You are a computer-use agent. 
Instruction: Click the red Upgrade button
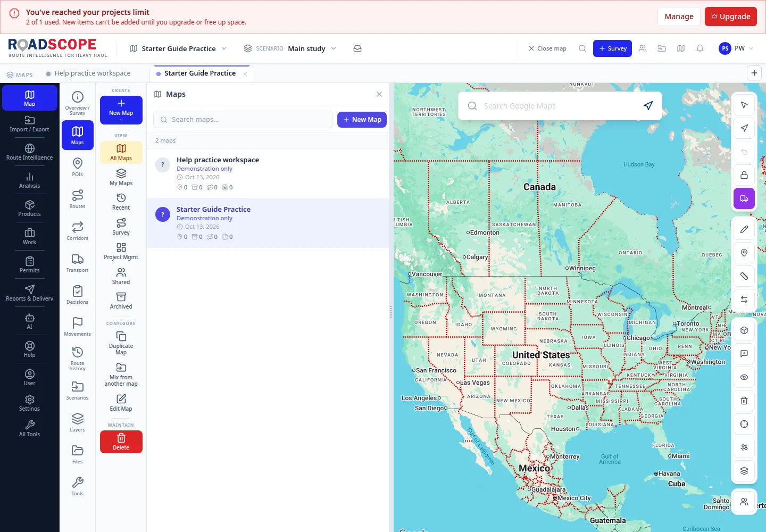point(730,16)
